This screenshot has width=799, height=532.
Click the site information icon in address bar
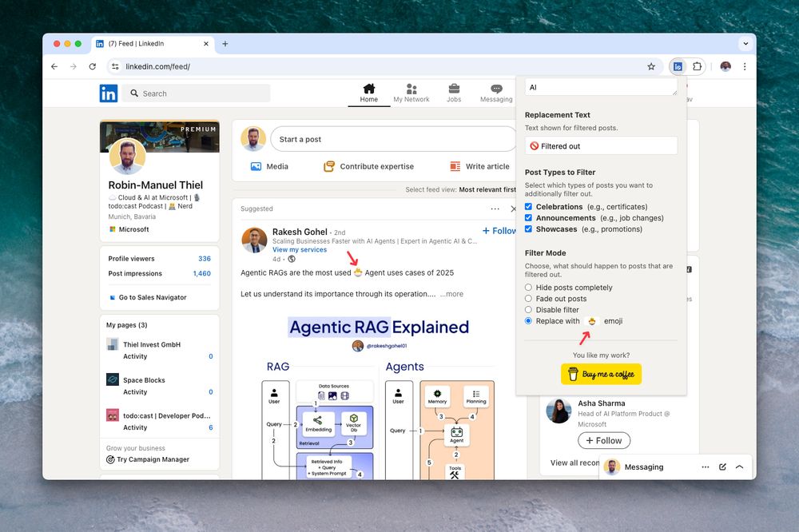click(115, 66)
